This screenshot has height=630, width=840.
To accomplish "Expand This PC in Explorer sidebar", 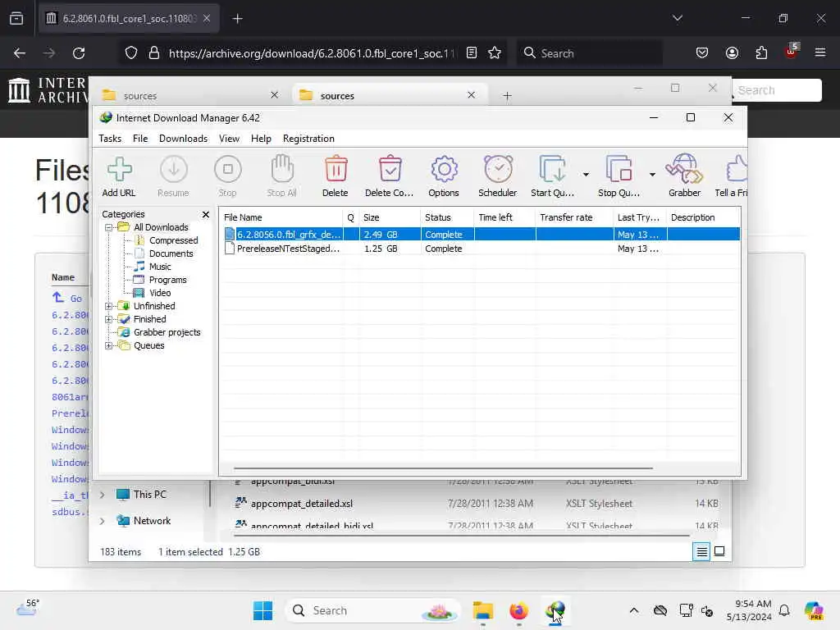I will tap(103, 495).
